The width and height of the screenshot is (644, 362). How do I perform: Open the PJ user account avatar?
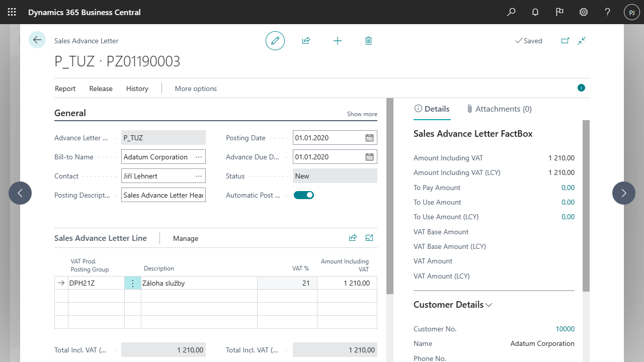coord(632,12)
